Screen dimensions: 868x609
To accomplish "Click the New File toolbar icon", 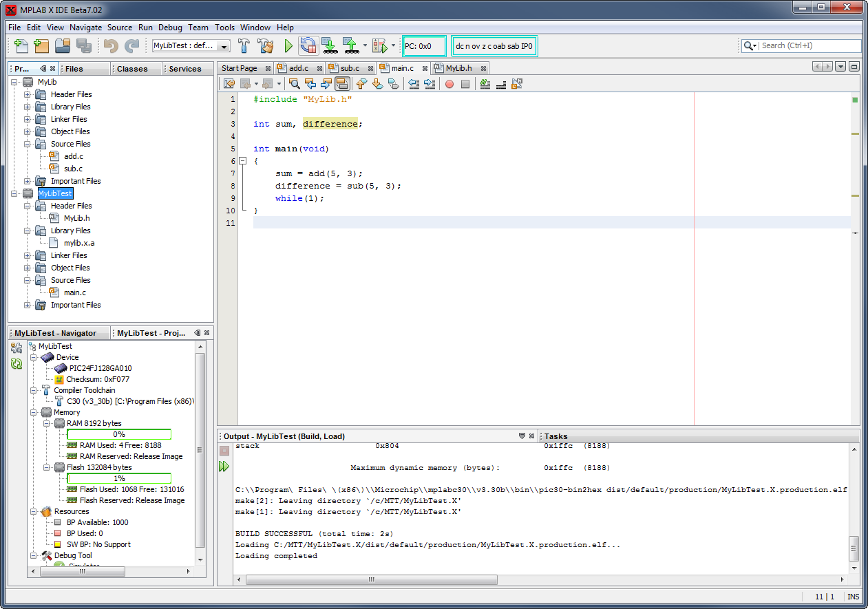I will coord(21,46).
